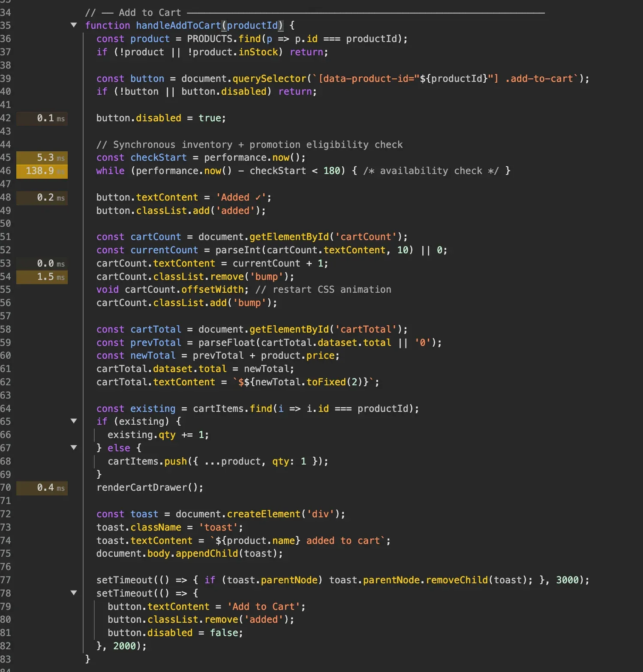Image resolution: width=643 pixels, height=672 pixels.
Task: Click line number 70 in the gutter
Action: [6, 488]
